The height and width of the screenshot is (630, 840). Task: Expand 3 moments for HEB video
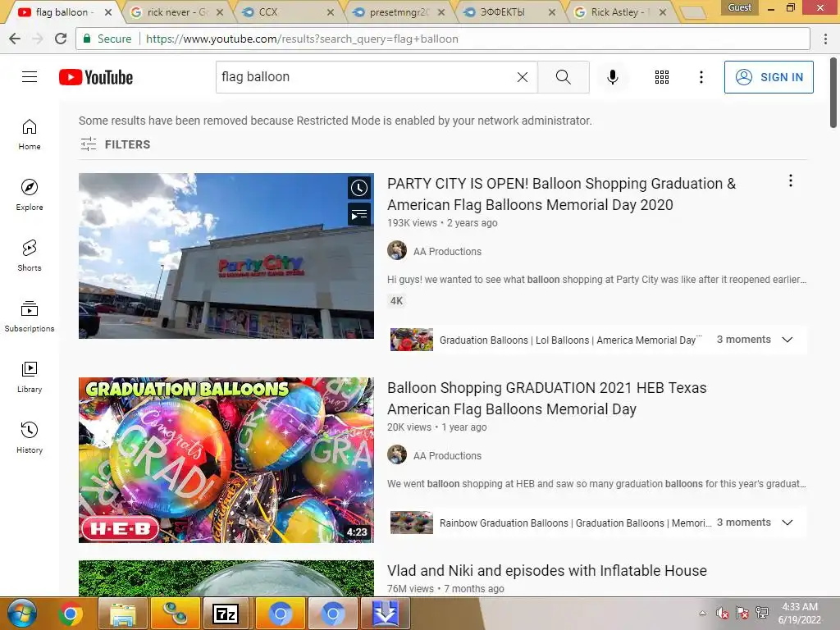coord(755,523)
